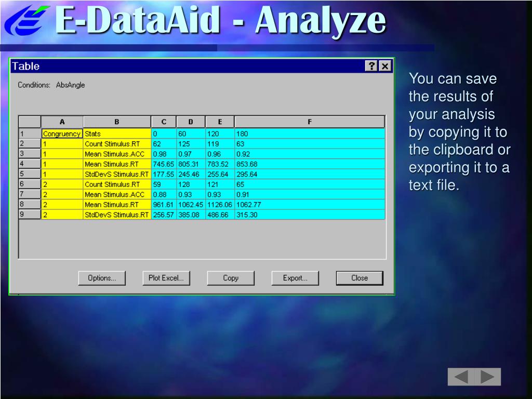Click the cell with value 65
The image size is (532, 399).
(310, 184)
